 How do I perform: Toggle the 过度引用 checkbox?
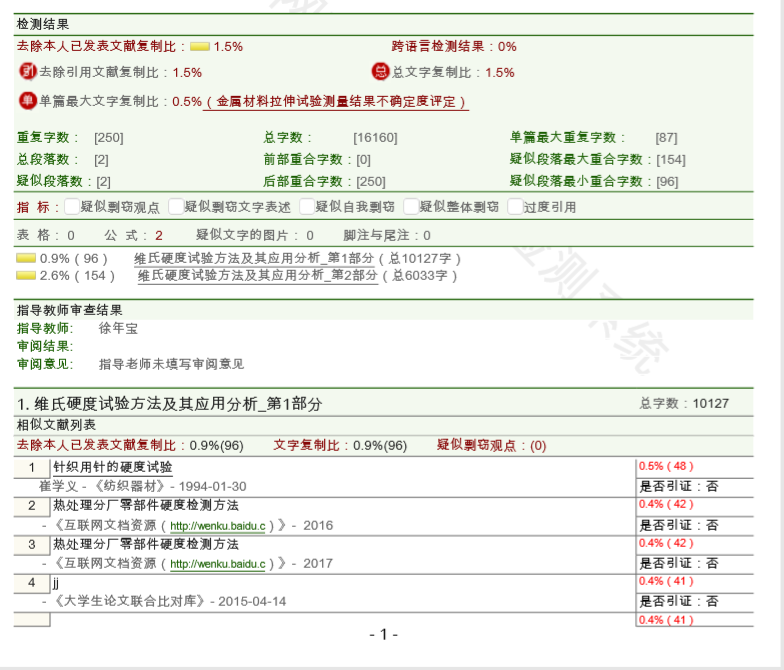point(515,206)
